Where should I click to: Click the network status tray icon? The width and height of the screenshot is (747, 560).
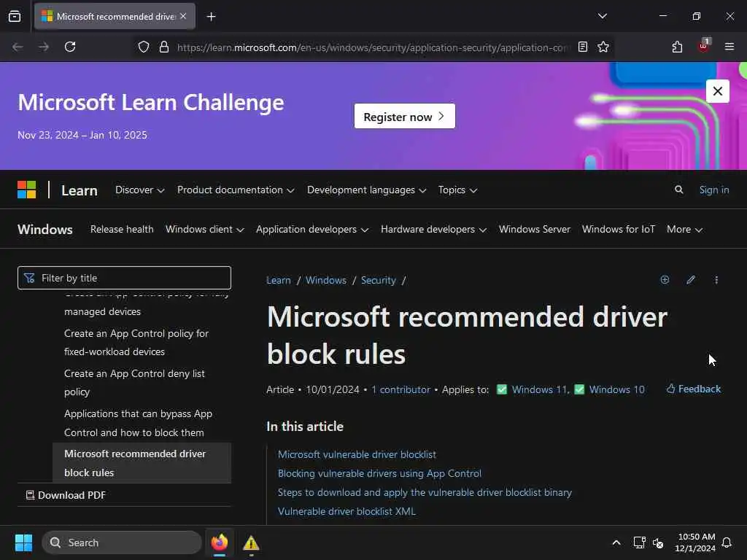tap(639, 542)
